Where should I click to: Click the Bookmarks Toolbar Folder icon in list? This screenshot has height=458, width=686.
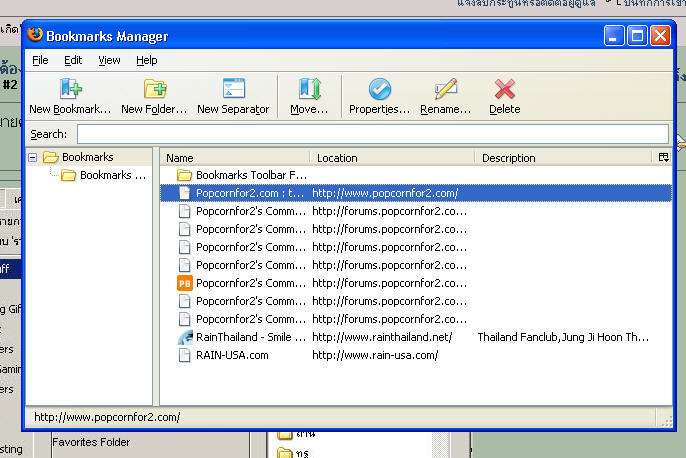184,175
